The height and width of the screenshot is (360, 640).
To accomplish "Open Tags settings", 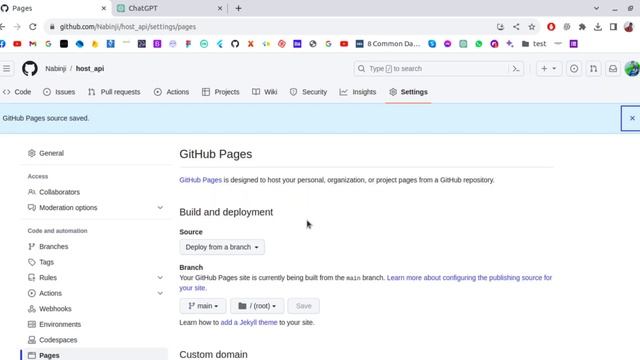I will click(46, 262).
